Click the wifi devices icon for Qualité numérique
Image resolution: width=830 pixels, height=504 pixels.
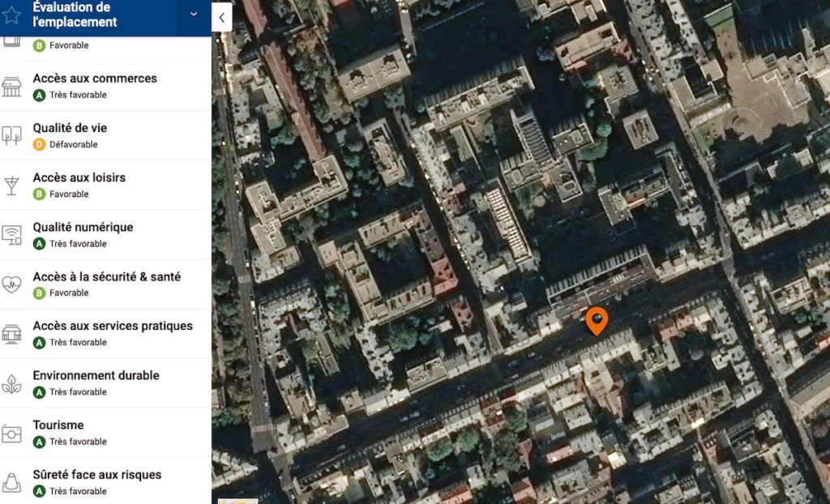[11, 235]
